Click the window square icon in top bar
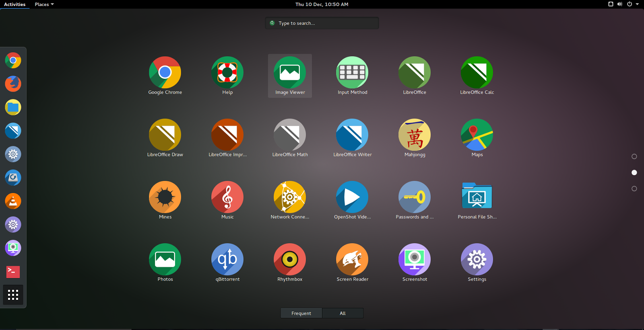The width and height of the screenshot is (644, 330). pos(611,4)
